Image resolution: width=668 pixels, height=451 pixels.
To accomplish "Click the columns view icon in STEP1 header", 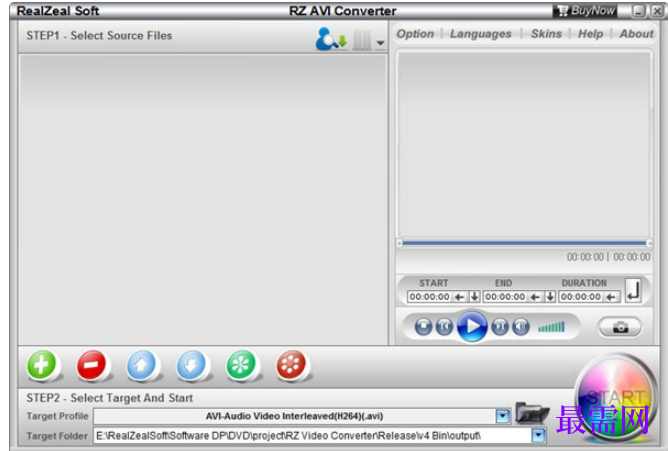I will (x=362, y=40).
